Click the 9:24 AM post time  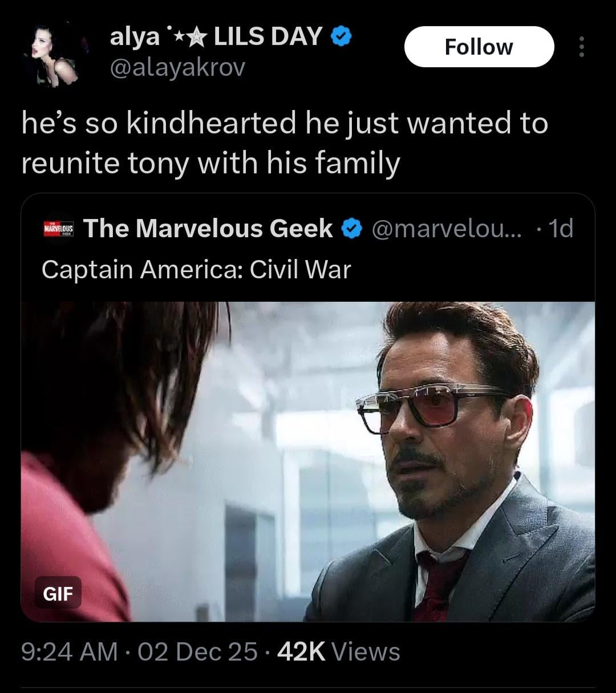tap(69, 651)
